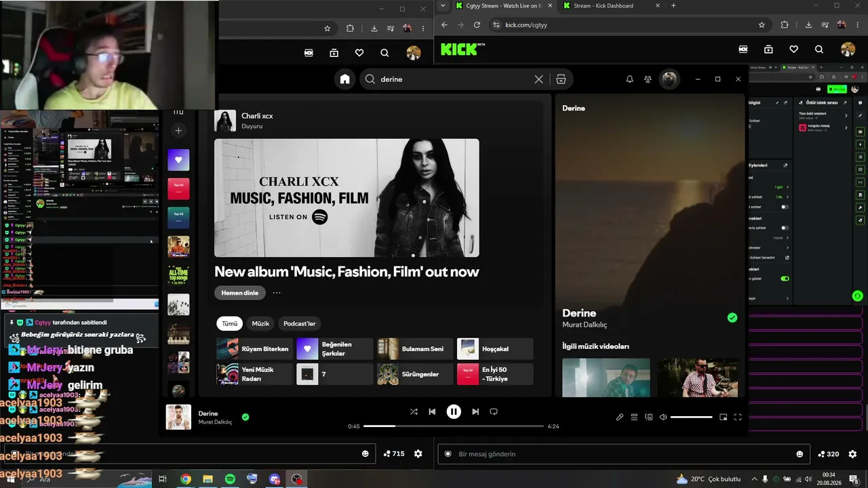
Task: Open the Bulamam Seni shortcut
Action: [415, 349]
